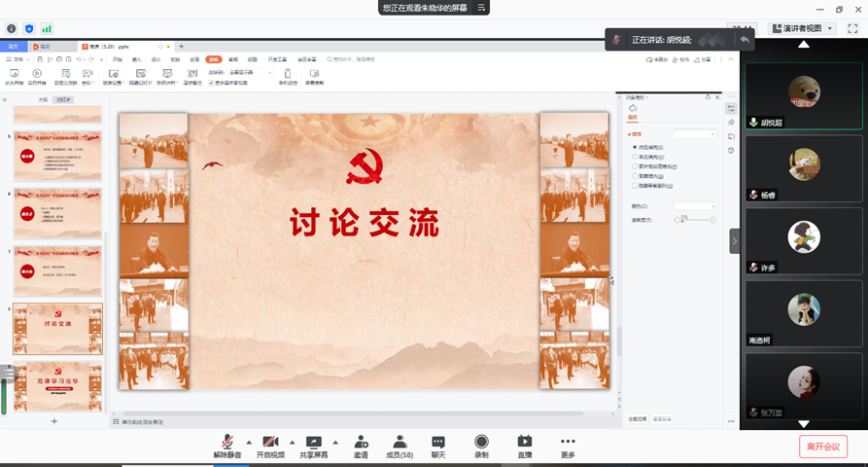The height and width of the screenshot is (467, 868).
Task: Toggle fullscreen in the top-right corner
Action: (x=852, y=29)
